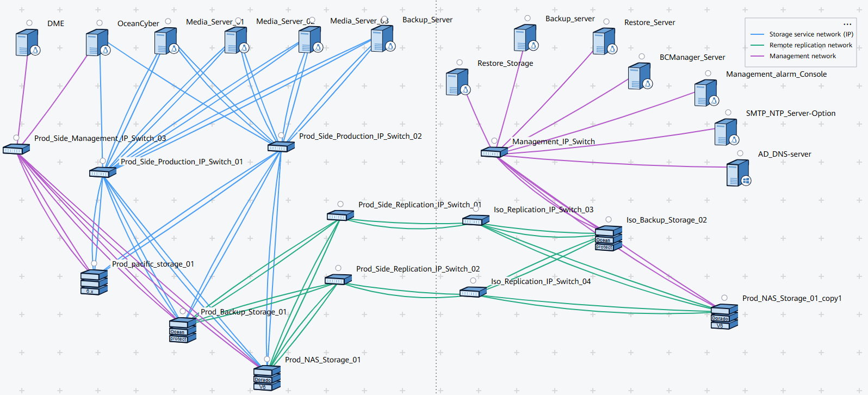Toggle the circle marker above Restore_Storage
Screen dimensions: 868x395
tap(460, 63)
